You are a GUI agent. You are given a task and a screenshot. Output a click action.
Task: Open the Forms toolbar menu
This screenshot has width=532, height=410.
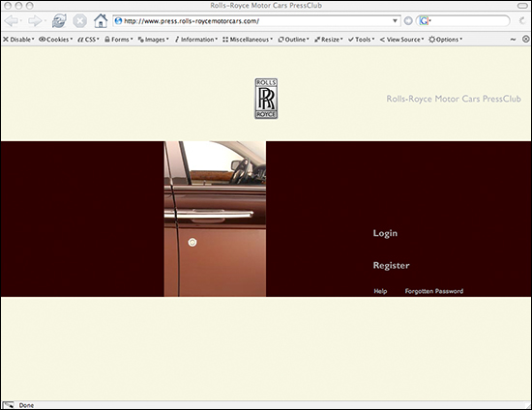coord(119,40)
